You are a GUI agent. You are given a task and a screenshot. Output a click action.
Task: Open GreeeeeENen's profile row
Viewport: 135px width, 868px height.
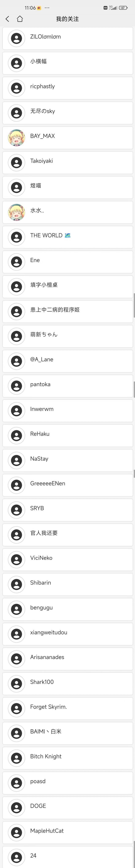67,485
